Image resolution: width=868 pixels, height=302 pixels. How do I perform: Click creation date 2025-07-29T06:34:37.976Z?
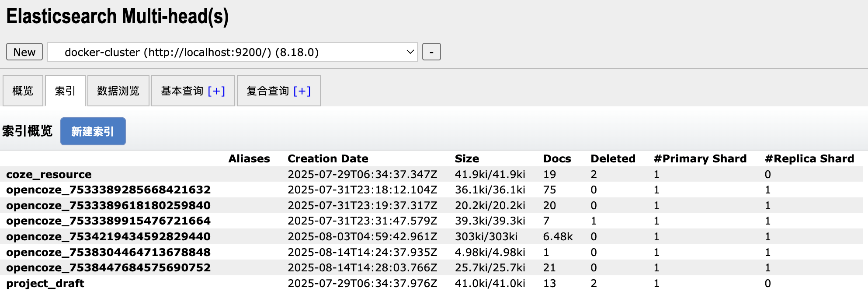click(x=362, y=283)
